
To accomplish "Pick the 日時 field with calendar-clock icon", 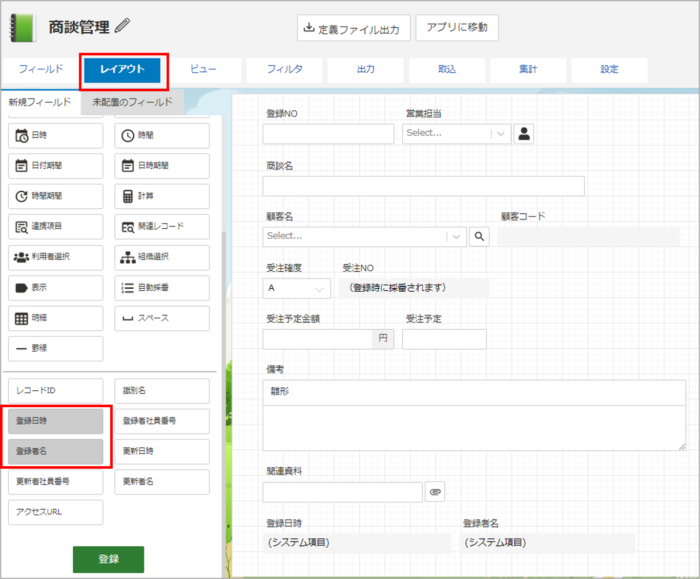I will (55, 135).
